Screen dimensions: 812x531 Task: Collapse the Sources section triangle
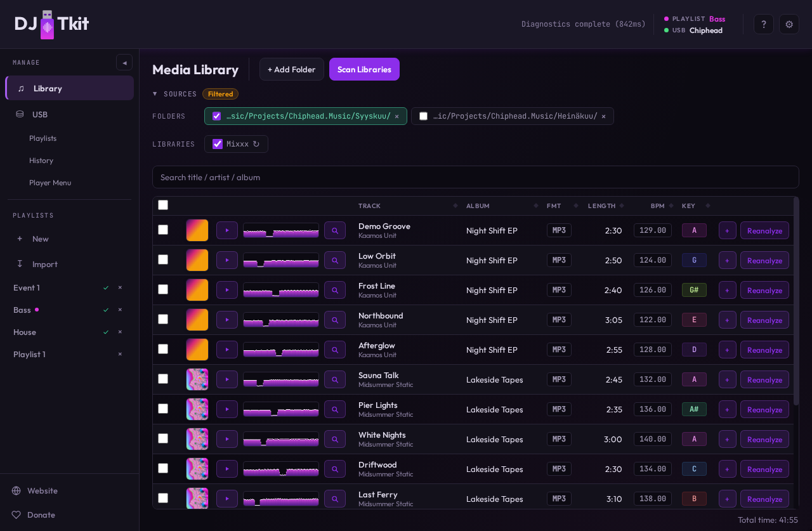pos(155,94)
